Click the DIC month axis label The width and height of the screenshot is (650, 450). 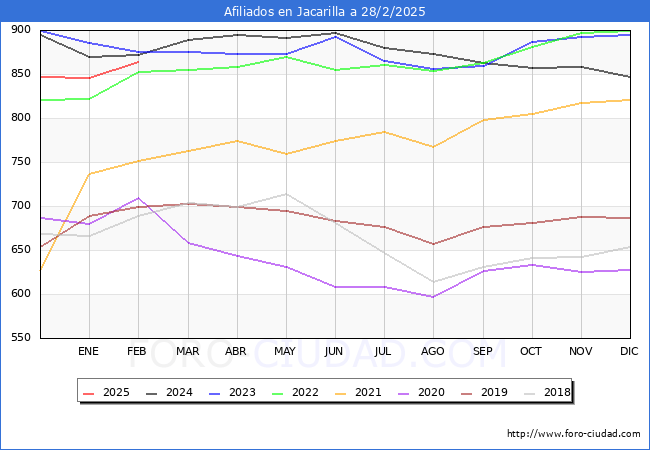click(x=629, y=351)
